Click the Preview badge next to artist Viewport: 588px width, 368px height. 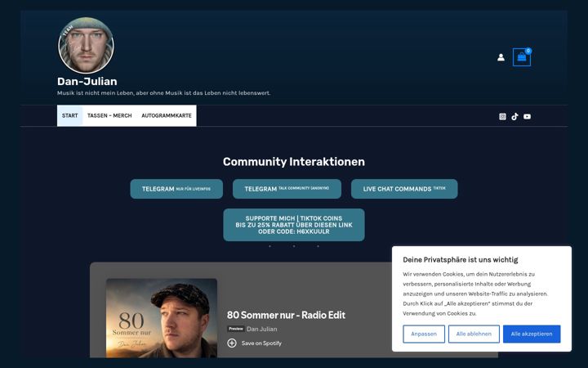pos(236,329)
